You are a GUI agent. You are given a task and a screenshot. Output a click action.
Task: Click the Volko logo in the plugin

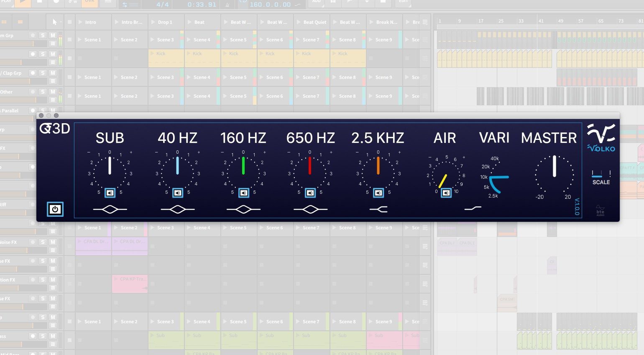(601, 137)
